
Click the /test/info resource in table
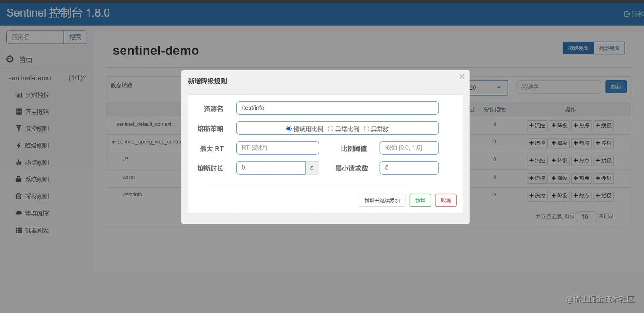pos(132,194)
